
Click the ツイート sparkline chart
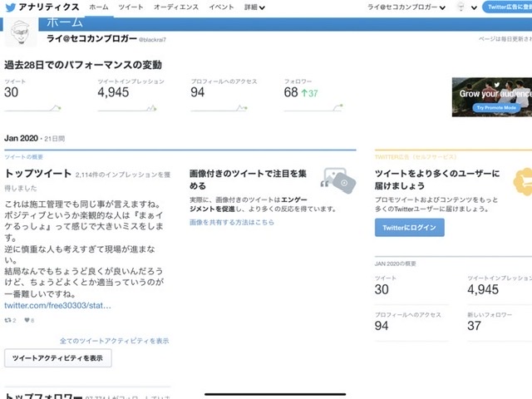pyautogui.click(x=32, y=108)
